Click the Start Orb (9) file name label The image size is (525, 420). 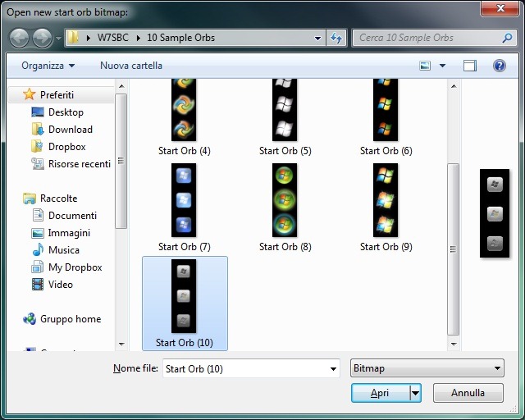[386, 247]
